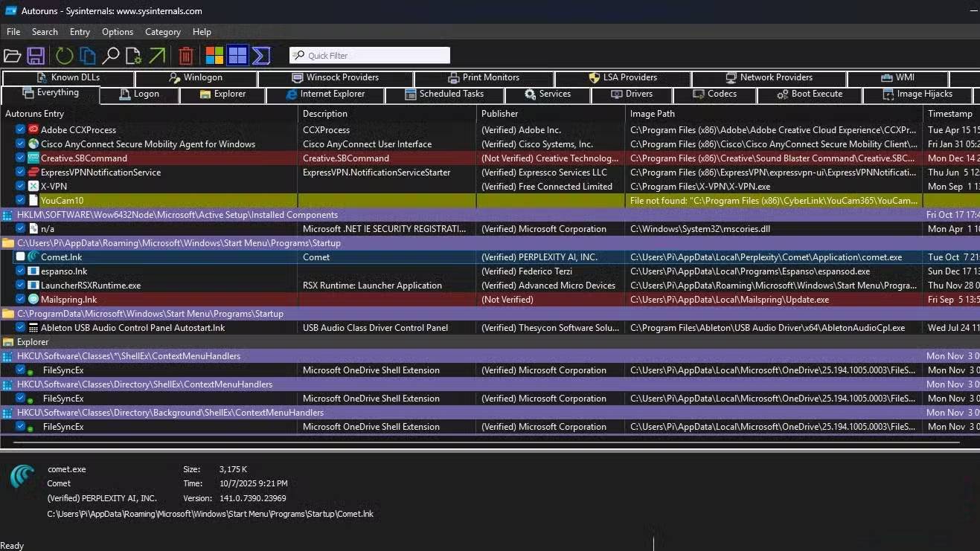Click the Sigma toolbar icon
Screen dimensions: 980x551
click(260, 56)
